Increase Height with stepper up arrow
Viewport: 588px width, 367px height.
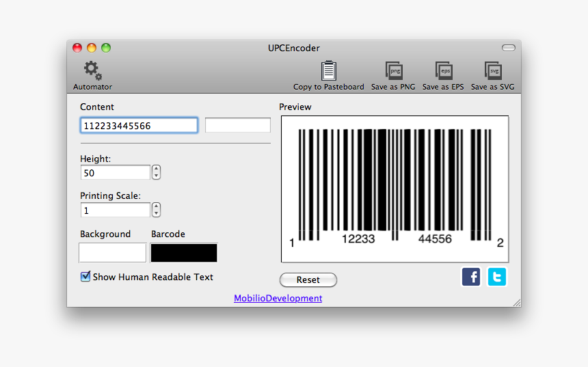click(157, 169)
